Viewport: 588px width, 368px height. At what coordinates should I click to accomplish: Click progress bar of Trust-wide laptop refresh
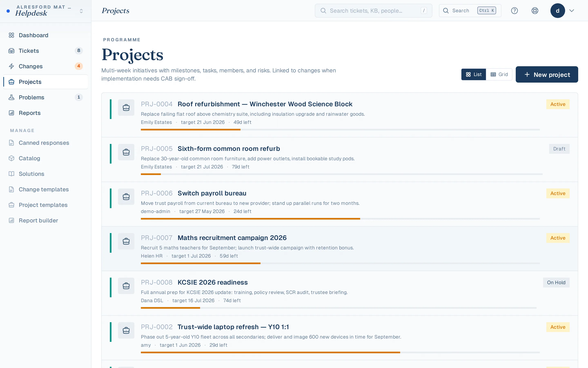340,352
